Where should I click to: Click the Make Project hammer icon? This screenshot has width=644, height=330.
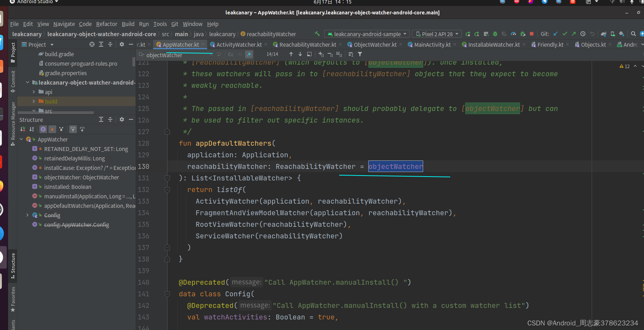tap(317, 34)
